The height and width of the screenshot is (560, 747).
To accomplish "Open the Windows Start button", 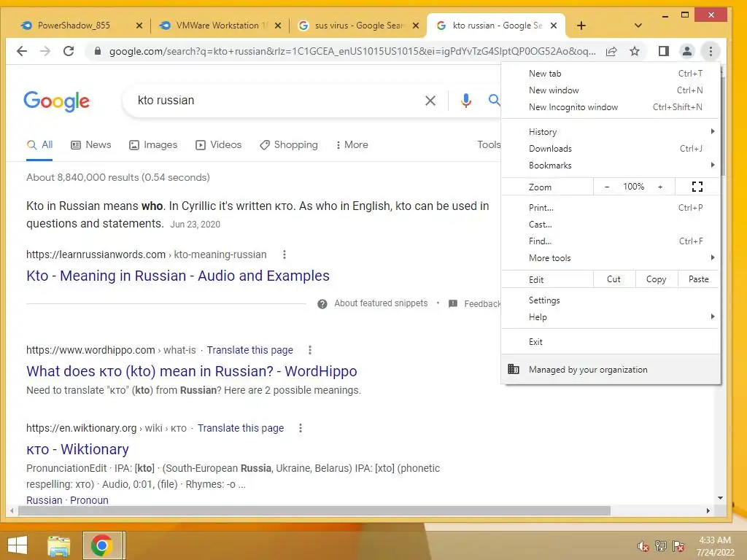I will click(18, 545).
